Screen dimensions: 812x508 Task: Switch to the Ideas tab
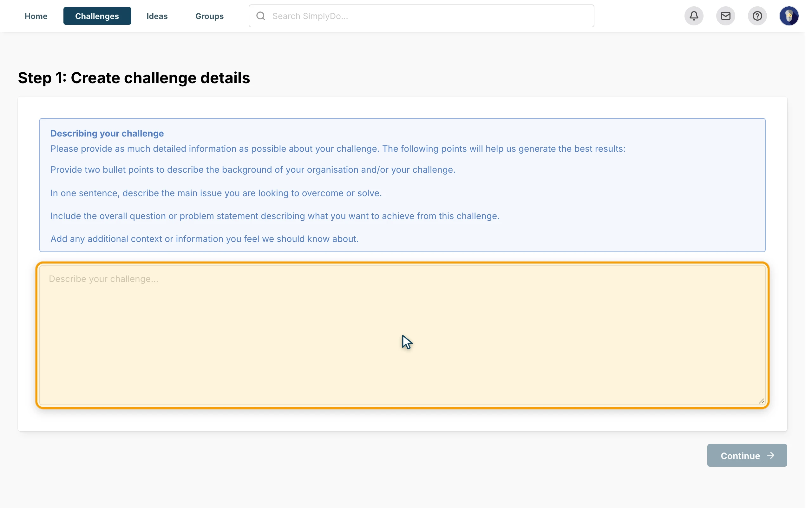pos(157,16)
